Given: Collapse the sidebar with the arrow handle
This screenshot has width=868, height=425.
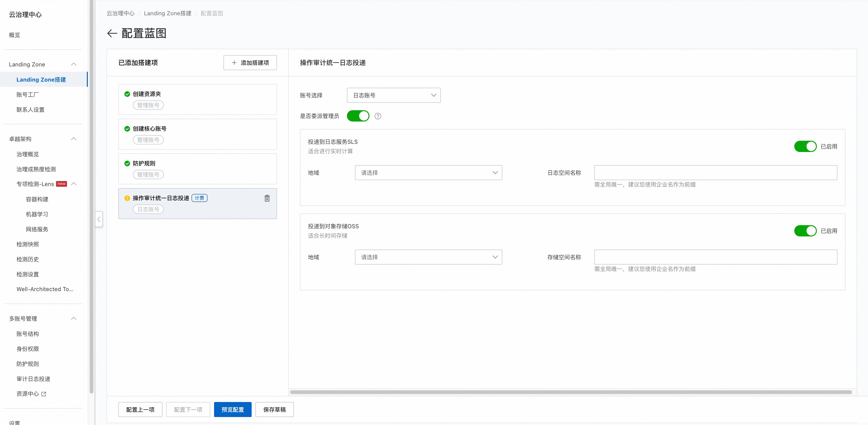Looking at the screenshot, I should [99, 219].
